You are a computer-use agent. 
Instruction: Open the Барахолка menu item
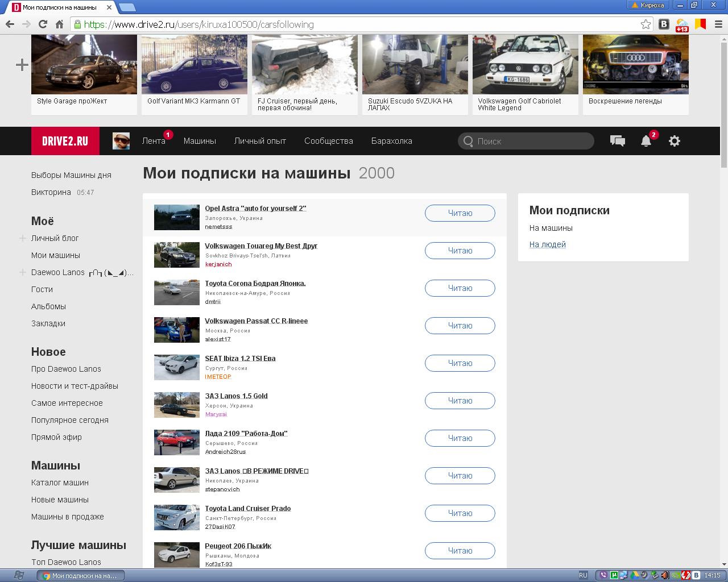[x=392, y=141]
